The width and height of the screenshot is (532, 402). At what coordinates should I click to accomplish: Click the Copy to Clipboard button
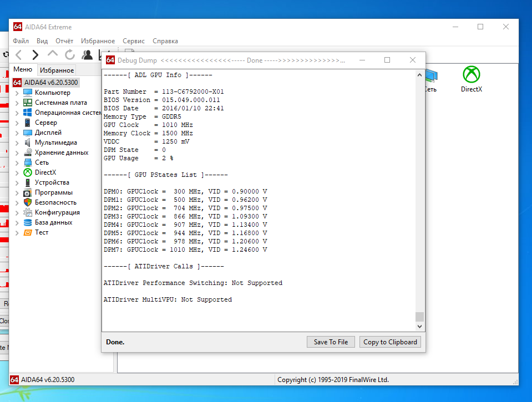390,342
